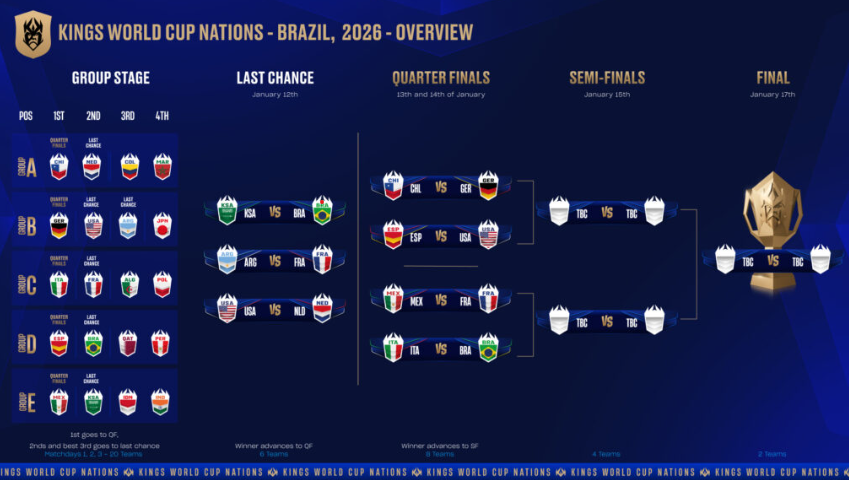
Task: Open the ESP vs USA quarter final
Action: 441,238
